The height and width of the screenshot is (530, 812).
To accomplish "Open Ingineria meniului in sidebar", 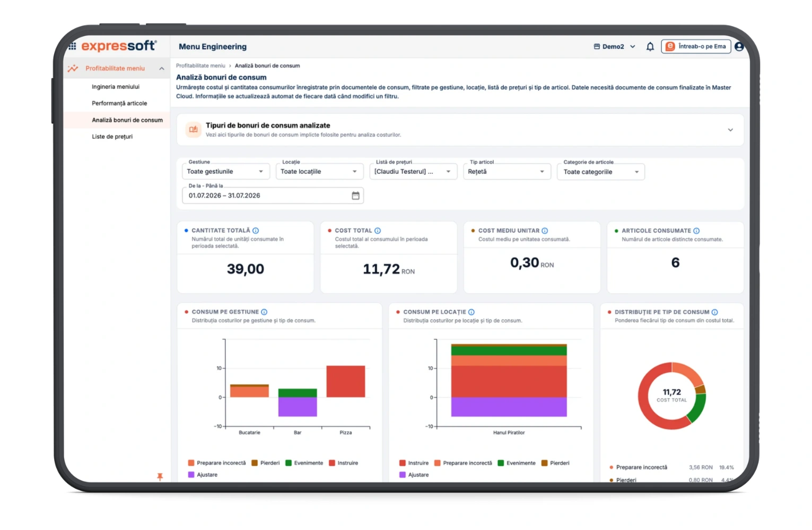I will (x=116, y=87).
